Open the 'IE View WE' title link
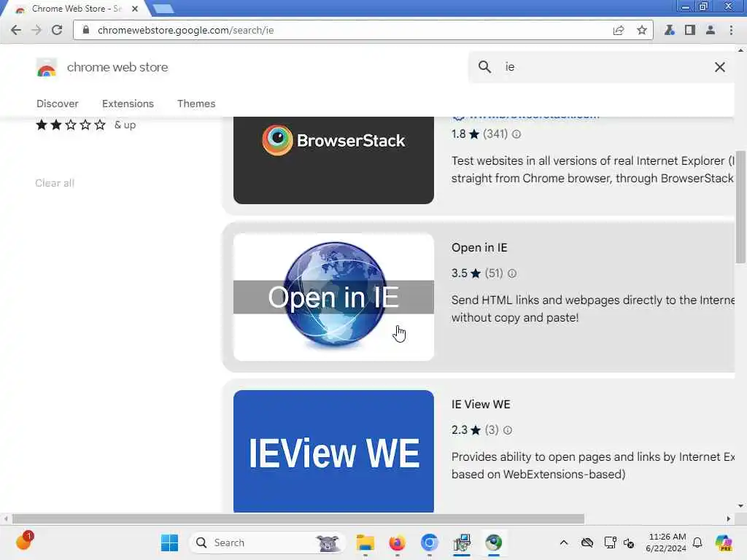747x560 pixels. (x=481, y=404)
